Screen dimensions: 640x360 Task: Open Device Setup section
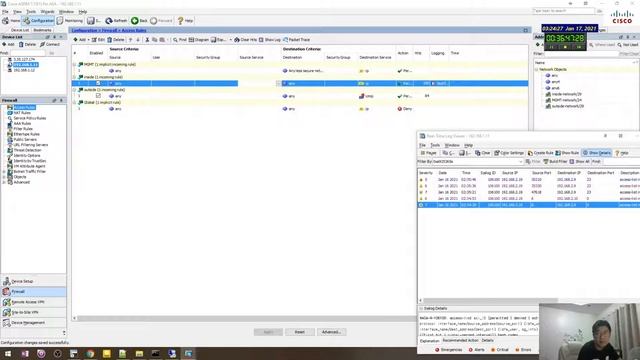33,281
